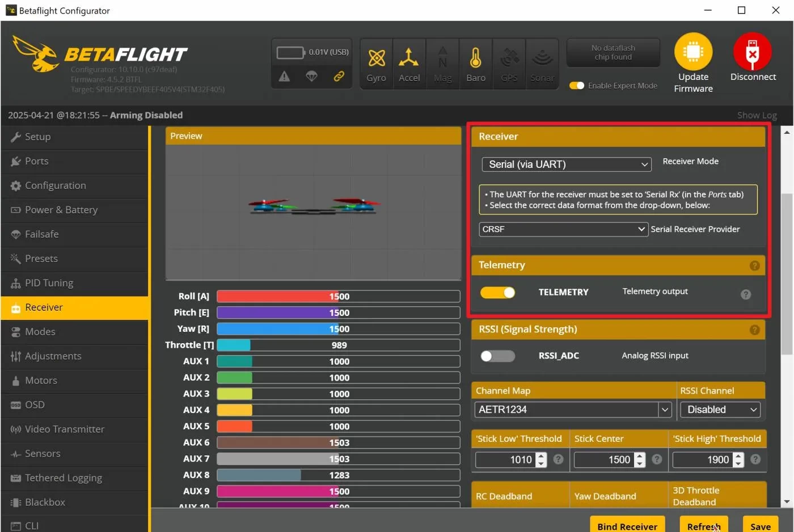This screenshot has width=794, height=532.
Task: Click the failsafe parachute status icon
Action: tap(311, 76)
